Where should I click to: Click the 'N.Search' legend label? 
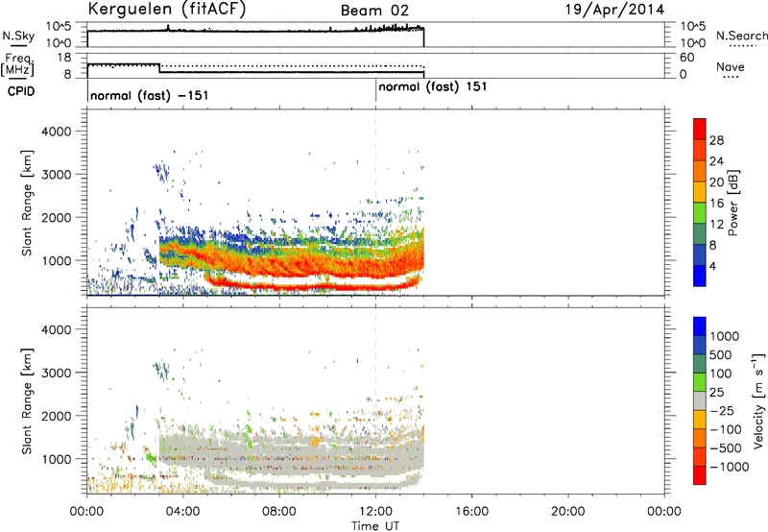[x=741, y=36]
